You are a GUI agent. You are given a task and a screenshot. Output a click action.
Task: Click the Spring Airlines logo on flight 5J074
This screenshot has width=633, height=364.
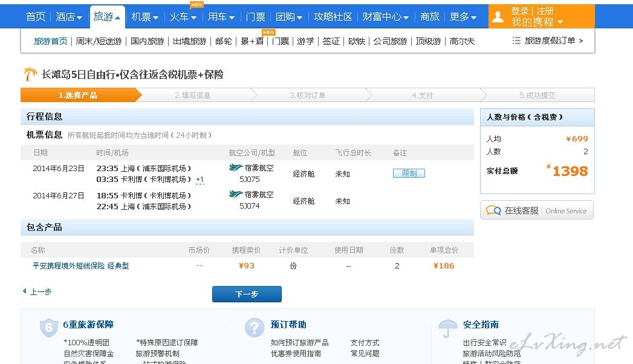[235, 194]
